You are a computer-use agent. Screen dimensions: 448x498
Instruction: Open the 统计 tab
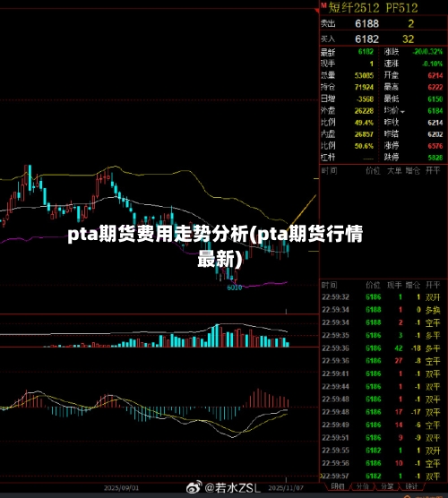(x=411, y=486)
